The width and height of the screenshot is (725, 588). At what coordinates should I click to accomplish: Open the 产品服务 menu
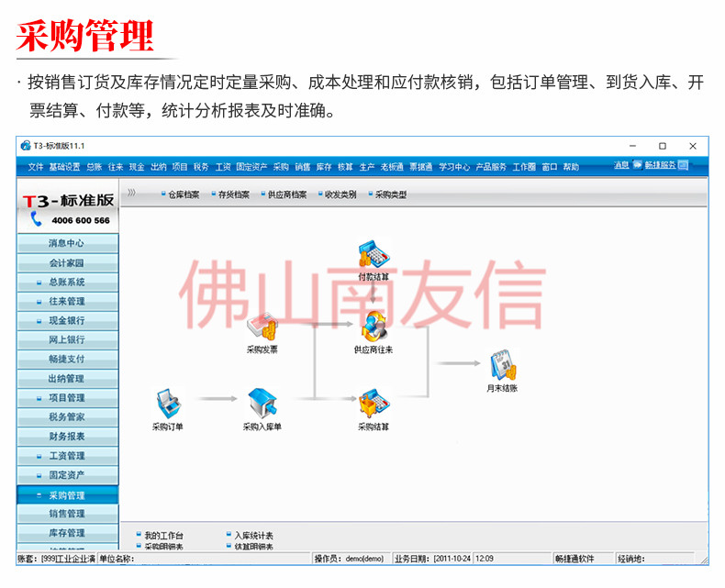click(491, 167)
